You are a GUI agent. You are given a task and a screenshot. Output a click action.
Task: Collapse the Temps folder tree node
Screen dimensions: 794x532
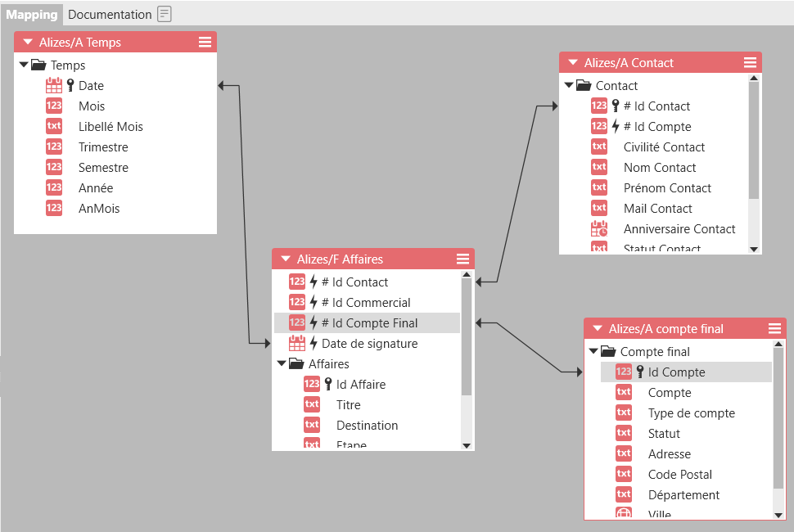click(24, 65)
